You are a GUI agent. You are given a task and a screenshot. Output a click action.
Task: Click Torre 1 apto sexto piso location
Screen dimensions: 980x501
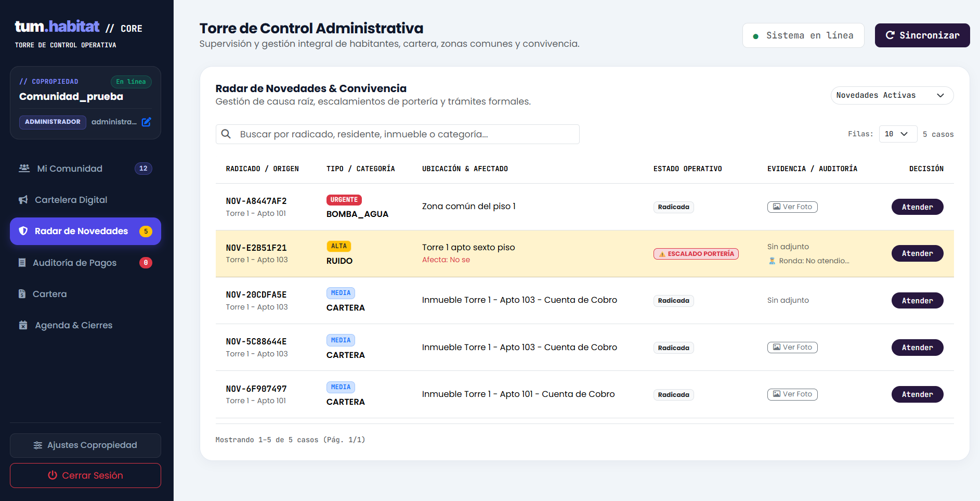(468, 247)
